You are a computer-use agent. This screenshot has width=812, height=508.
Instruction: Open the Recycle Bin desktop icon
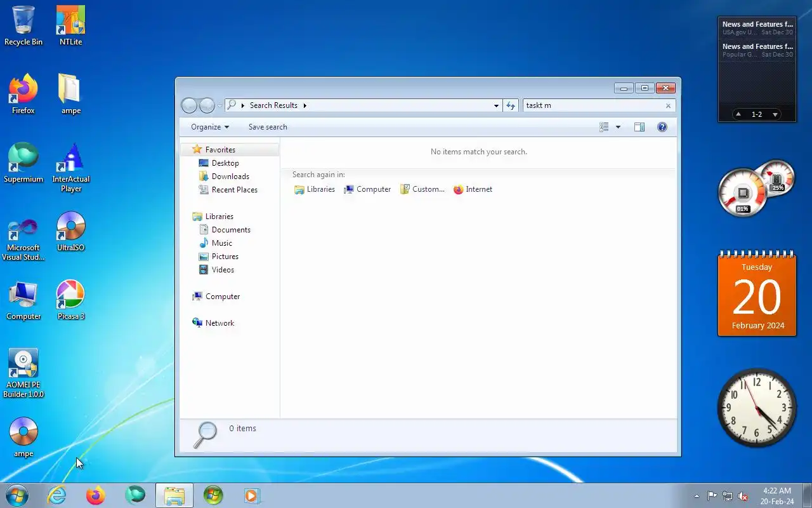tap(23, 26)
